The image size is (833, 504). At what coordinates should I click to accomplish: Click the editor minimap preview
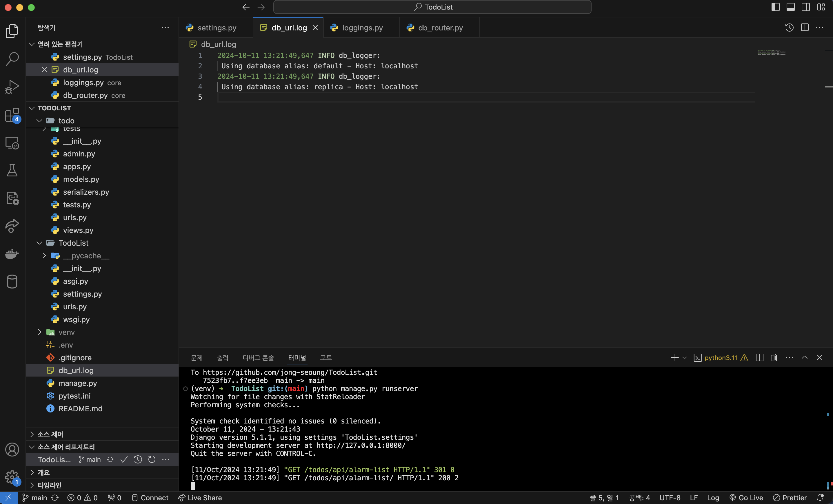[771, 53]
